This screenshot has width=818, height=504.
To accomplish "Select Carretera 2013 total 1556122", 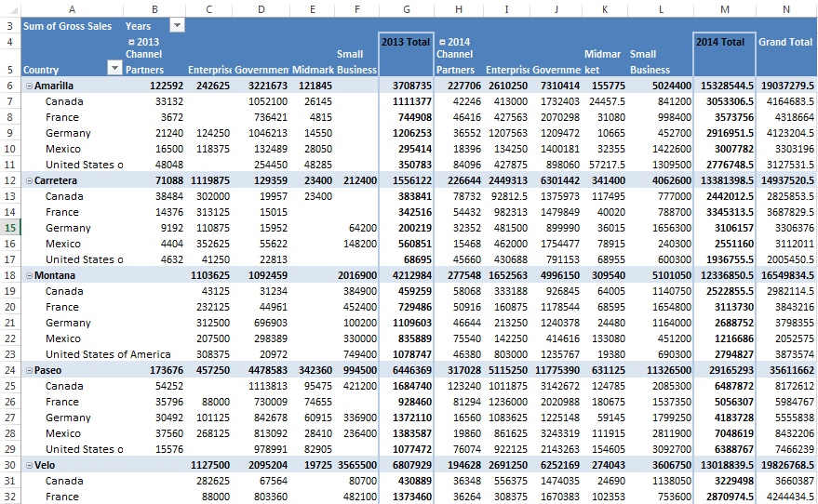I will point(407,180).
